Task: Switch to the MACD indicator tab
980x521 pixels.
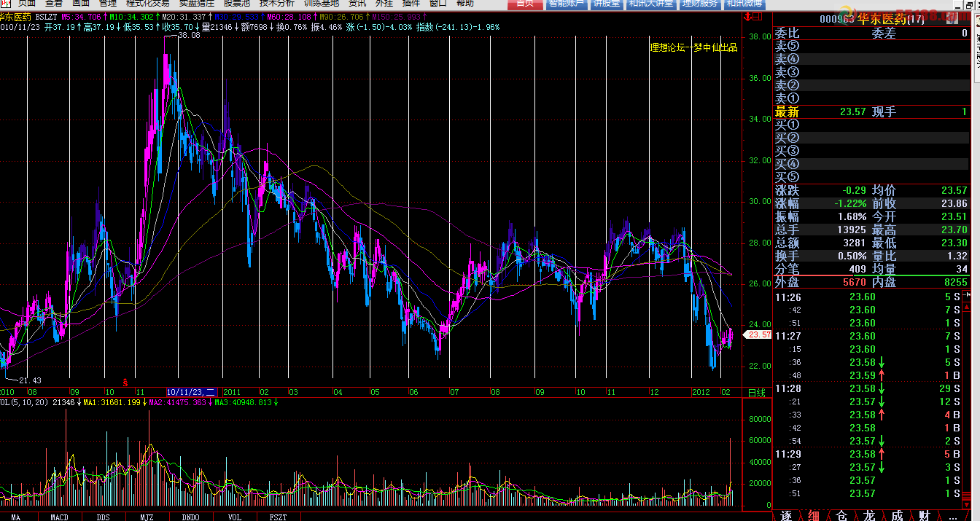Action: [59, 517]
